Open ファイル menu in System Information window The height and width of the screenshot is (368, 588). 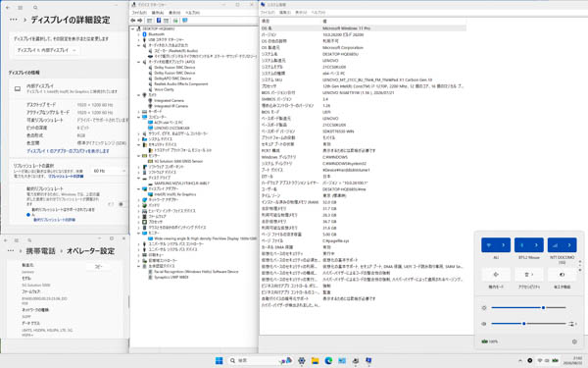[268, 13]
